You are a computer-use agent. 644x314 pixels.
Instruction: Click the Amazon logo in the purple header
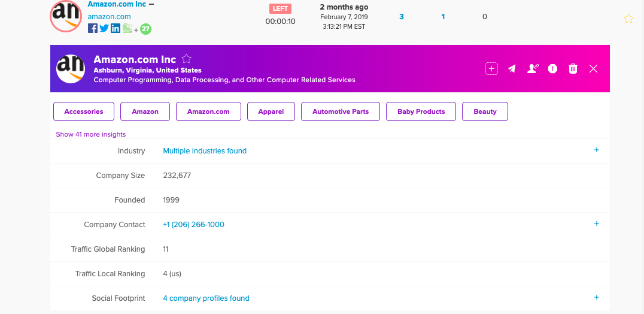point(71,68)
